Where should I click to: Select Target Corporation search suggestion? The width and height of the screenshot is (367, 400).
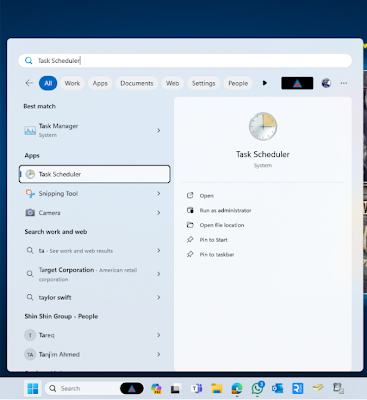coord(95,274)
